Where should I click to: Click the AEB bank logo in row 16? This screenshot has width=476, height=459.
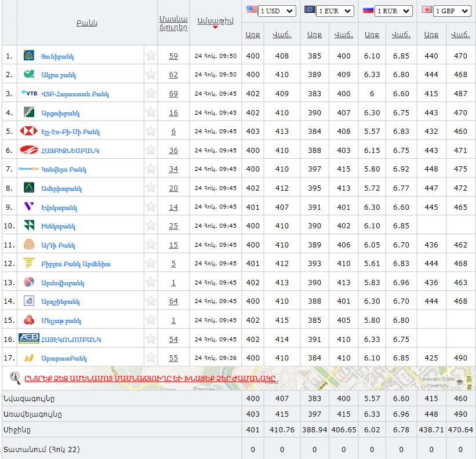click(x=29, y=338)
